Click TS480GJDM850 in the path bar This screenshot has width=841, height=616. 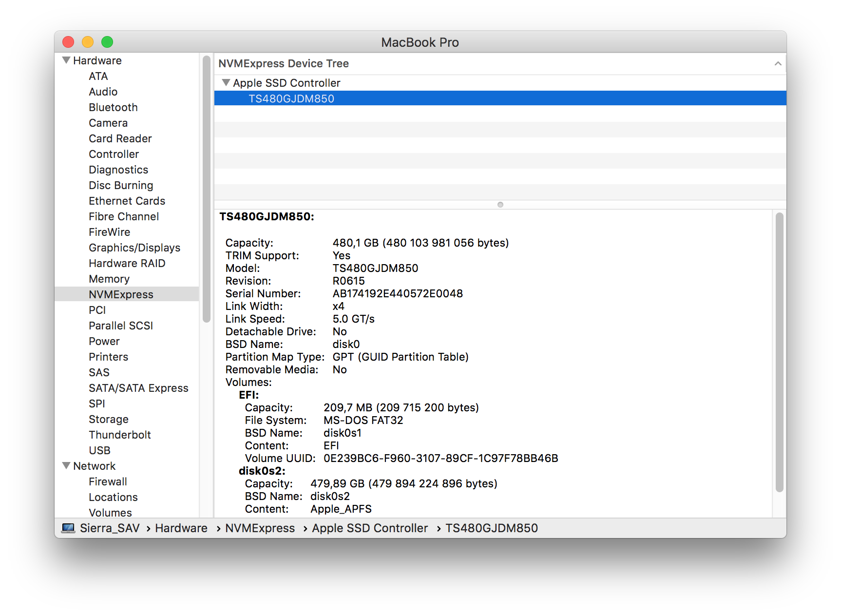(x=492, y=528)
